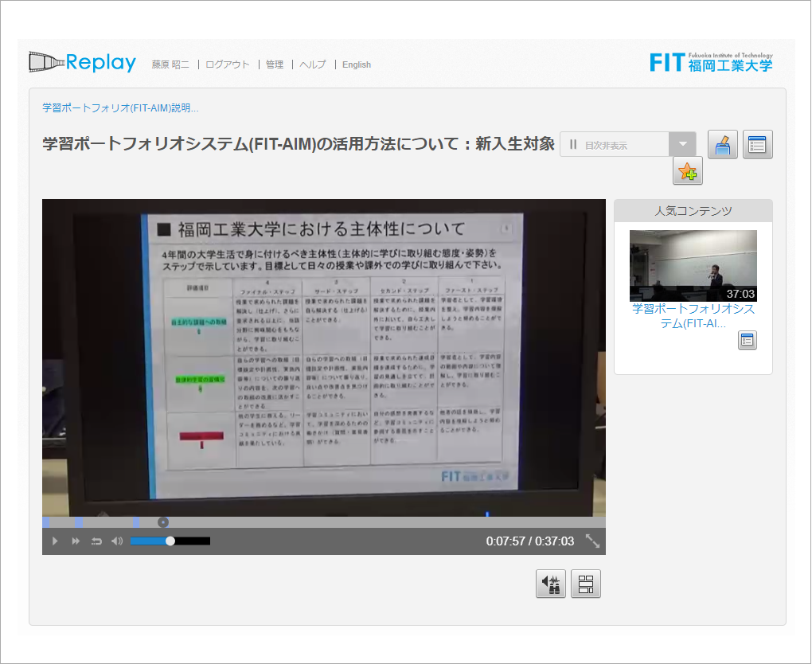Click the ballot box vote icon

pos(722,145)
